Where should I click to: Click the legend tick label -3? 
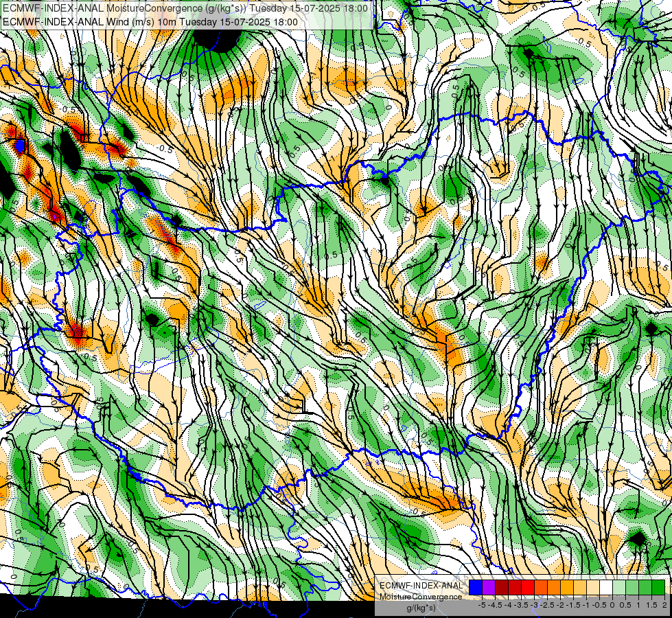[x=535, y=605]
